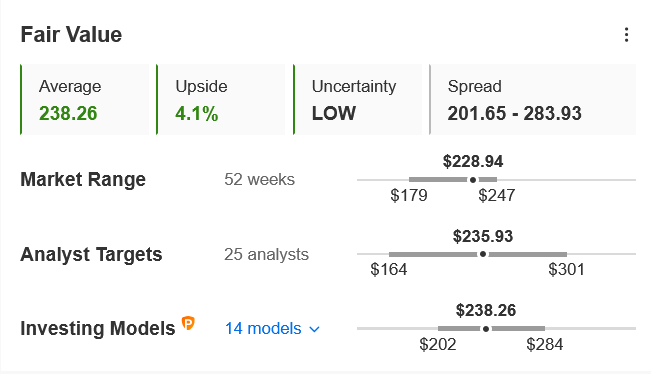
Task: Open the three-dot options menu
Action: (x=626, y=35)
